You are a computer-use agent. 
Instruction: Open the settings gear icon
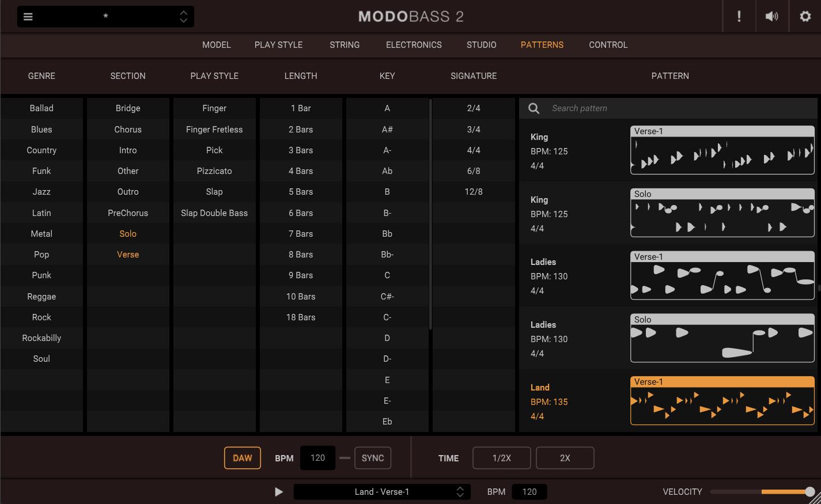[x=805, y=17]
